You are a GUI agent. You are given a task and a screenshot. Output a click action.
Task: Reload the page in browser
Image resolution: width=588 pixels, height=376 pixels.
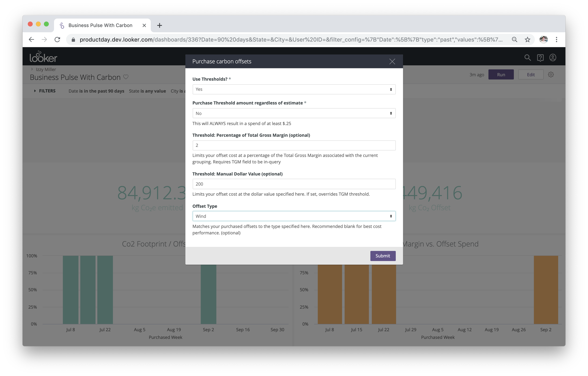coord(57,40)
